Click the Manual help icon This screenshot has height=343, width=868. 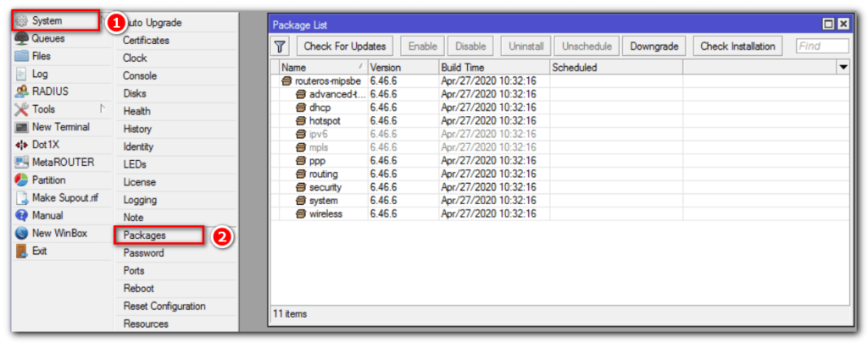[21, 216]
